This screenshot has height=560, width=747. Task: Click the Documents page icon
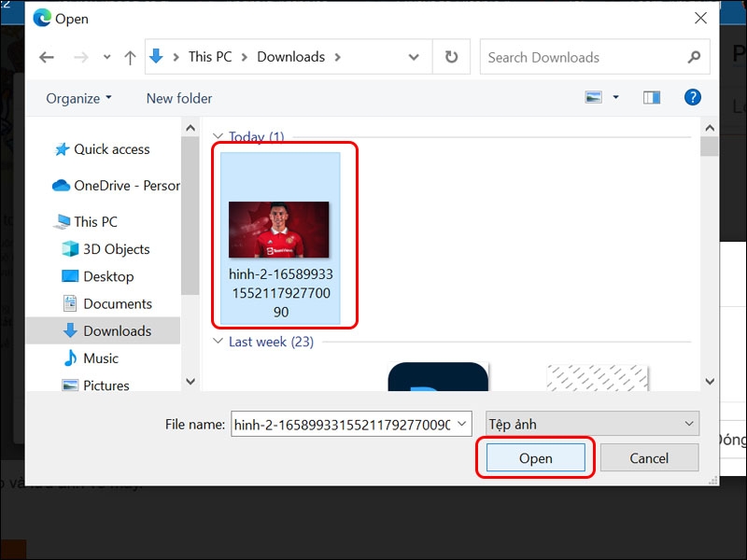[x=69, y=303]
